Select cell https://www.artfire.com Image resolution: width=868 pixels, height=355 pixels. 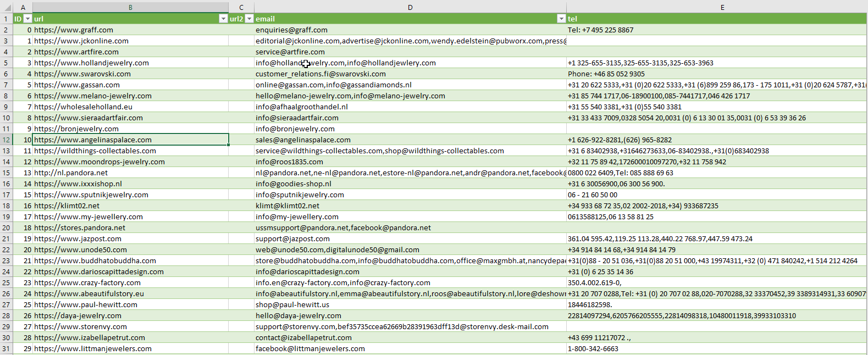click(x=130, y=52)
